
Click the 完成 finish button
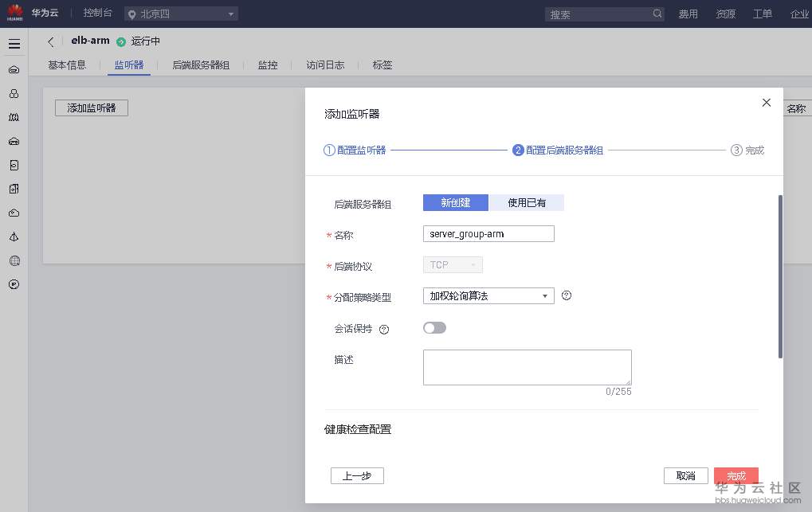tap(736, 475)
